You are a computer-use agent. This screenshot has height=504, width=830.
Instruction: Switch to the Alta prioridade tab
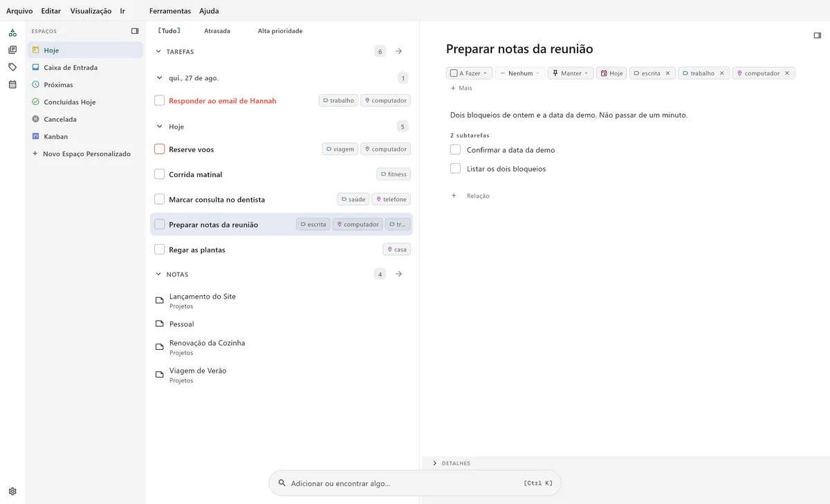[280, 31]
